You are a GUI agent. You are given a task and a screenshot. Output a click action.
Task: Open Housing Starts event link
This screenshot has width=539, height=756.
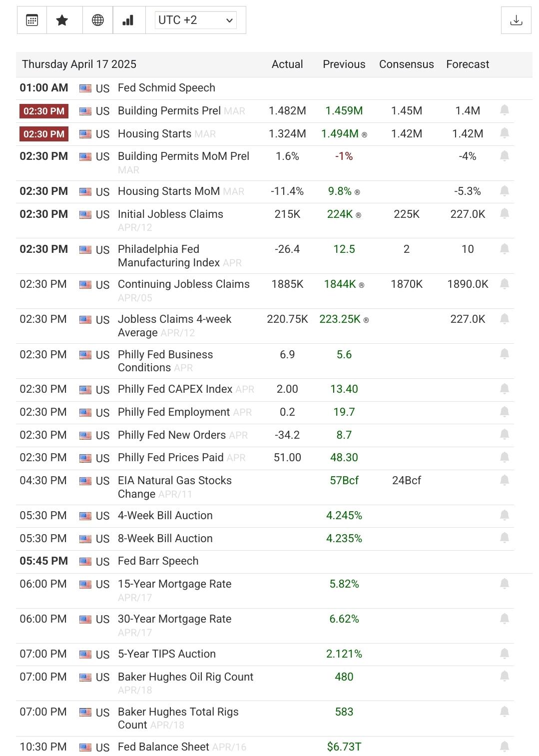click(154, 134)
